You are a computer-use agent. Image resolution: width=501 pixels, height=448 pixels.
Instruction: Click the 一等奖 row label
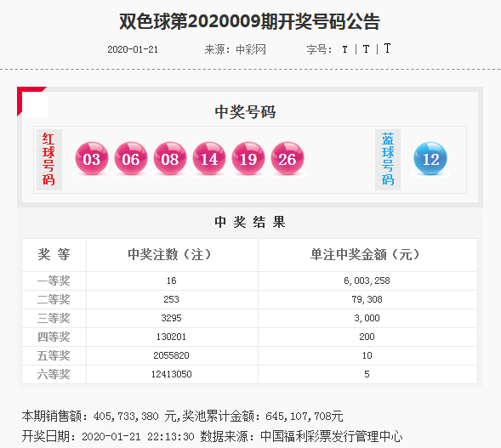pyautogui.click(x=54, y=281)
